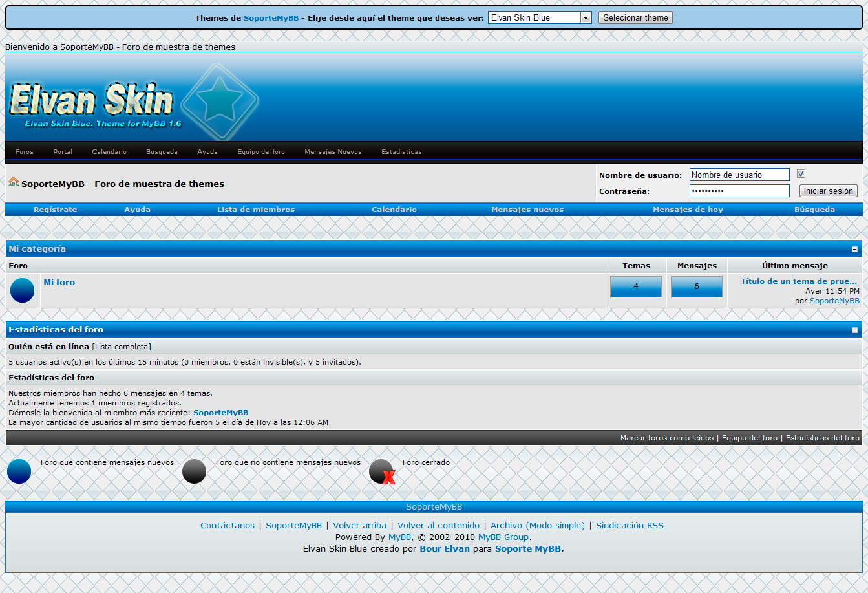868x593 pixels.
Task: Click the Iniciar sesión button
Action: click(x=829, y=191)
